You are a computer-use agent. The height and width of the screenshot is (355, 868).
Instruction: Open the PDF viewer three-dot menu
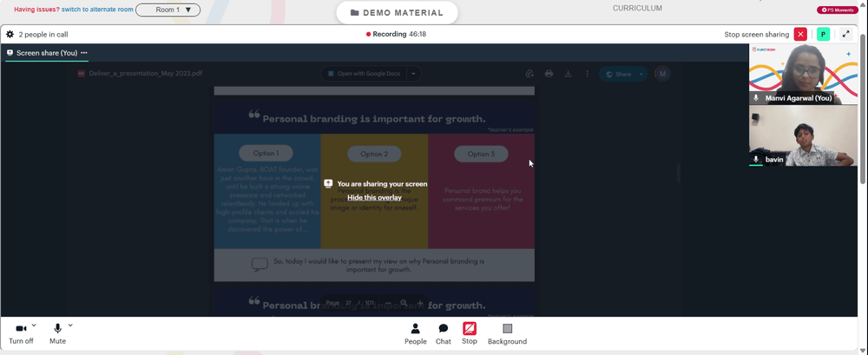point(588,74)
